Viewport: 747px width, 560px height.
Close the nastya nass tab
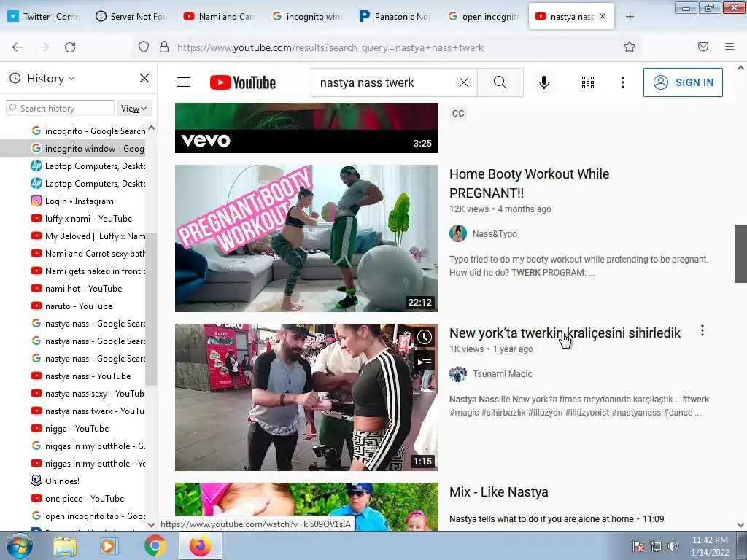pyautogui.click(x=603, y=16)
